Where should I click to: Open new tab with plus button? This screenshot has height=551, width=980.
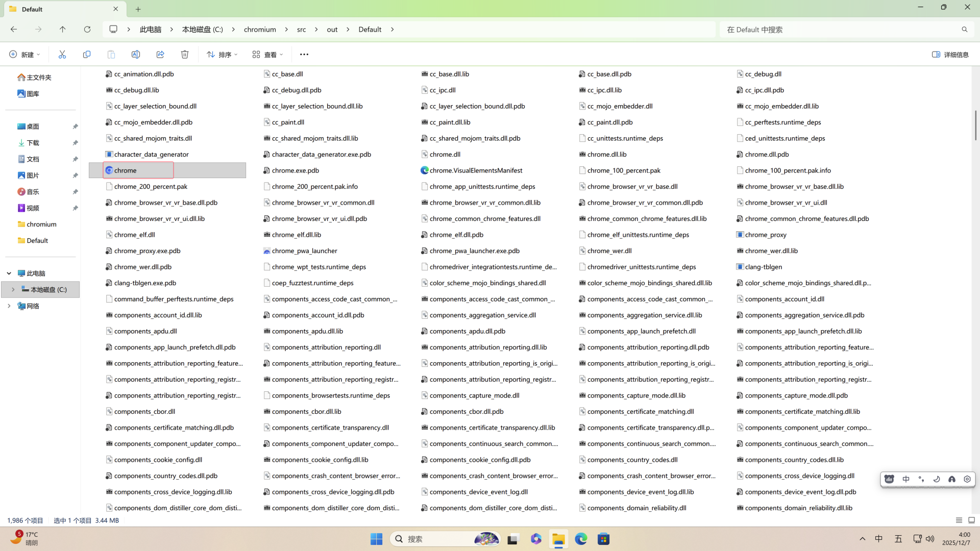[138, 9]
